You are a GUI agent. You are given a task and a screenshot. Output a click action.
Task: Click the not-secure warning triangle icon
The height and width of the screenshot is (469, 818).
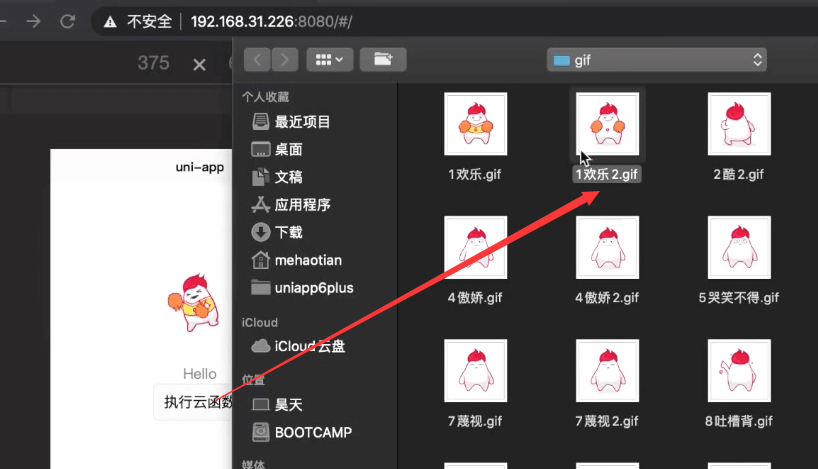click(110, 22)
